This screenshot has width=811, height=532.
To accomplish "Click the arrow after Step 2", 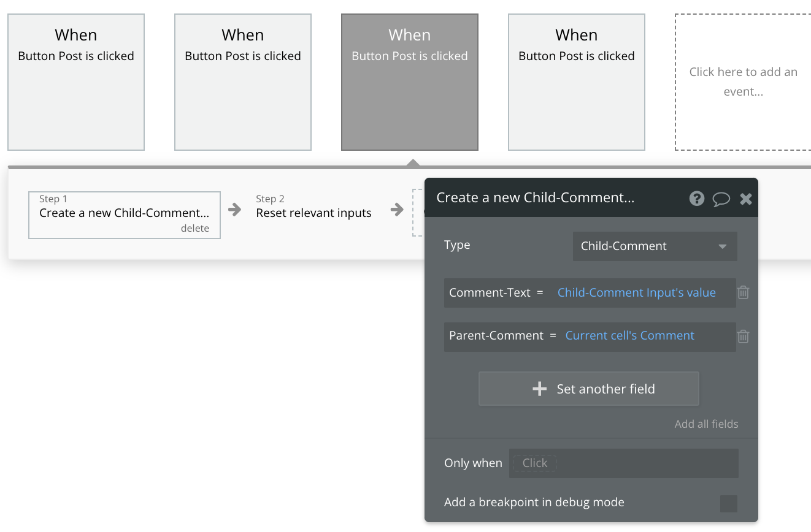I will click(x=397, y=210).
